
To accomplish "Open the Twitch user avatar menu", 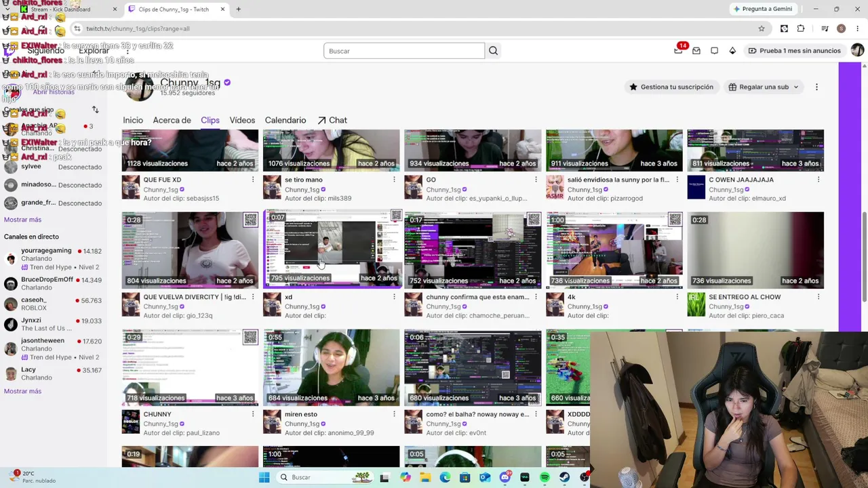I will click(x=857, y=51).
